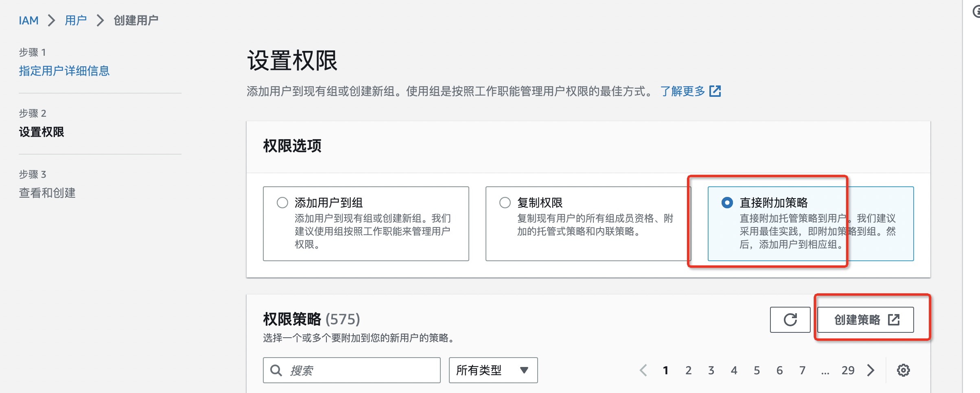Select 添加用户到组 radio option
Viewport: 980px width, 393px height.
point(282,203)
